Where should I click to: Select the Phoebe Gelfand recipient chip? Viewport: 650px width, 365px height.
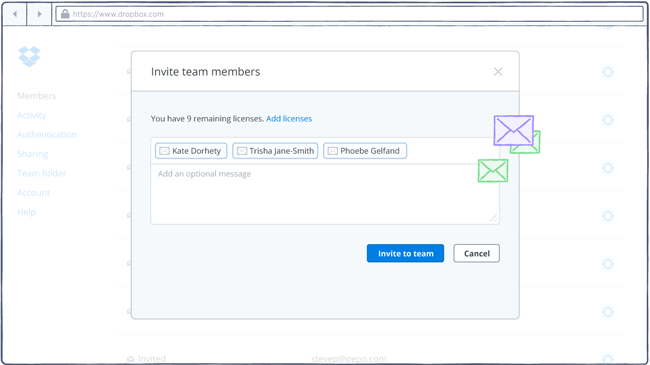(365, 151)
